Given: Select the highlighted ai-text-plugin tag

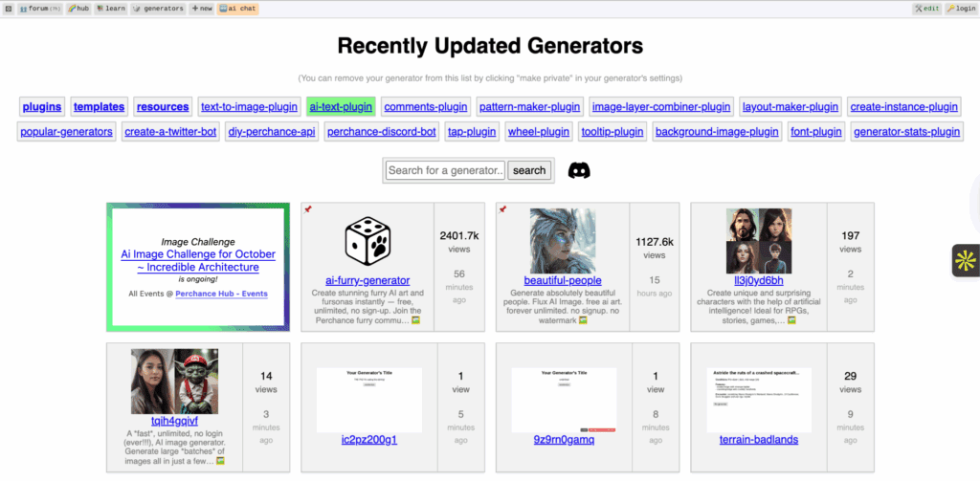Looking at the screenshot, I should [x=341, y=107].
